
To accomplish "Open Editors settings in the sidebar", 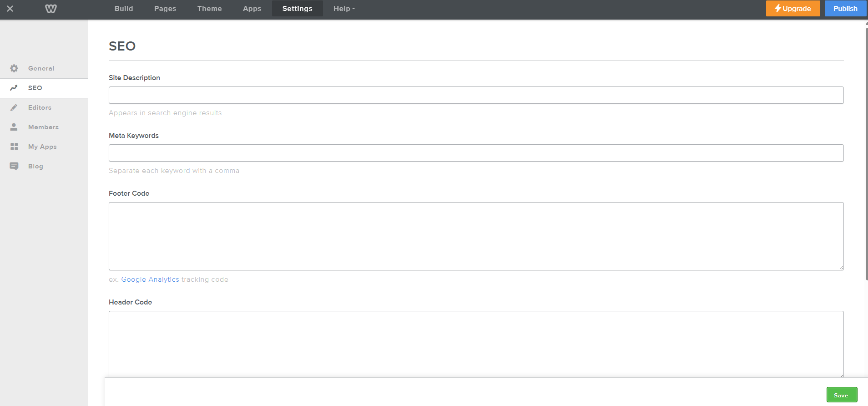I will [x=44, y=107].
